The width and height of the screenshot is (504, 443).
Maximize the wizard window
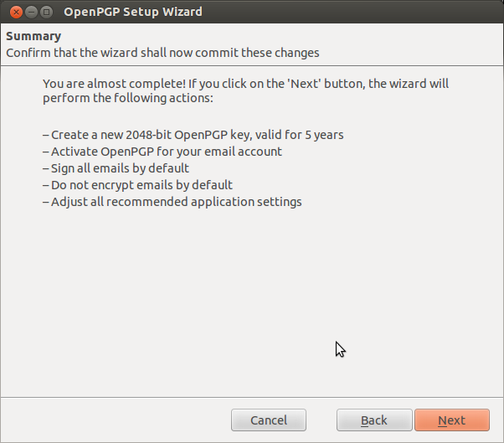(46, 13)
